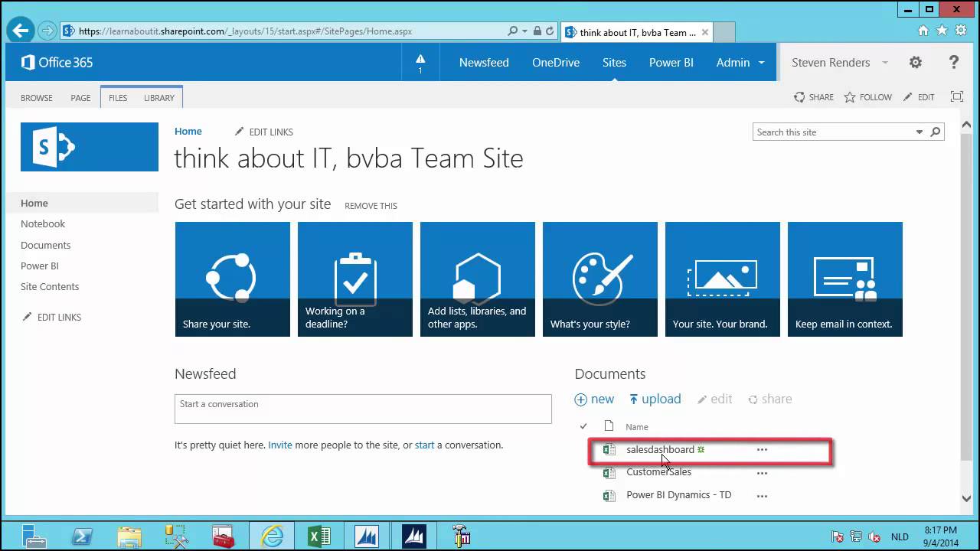
Task: Open the settings gear menu
Action: 916,63
